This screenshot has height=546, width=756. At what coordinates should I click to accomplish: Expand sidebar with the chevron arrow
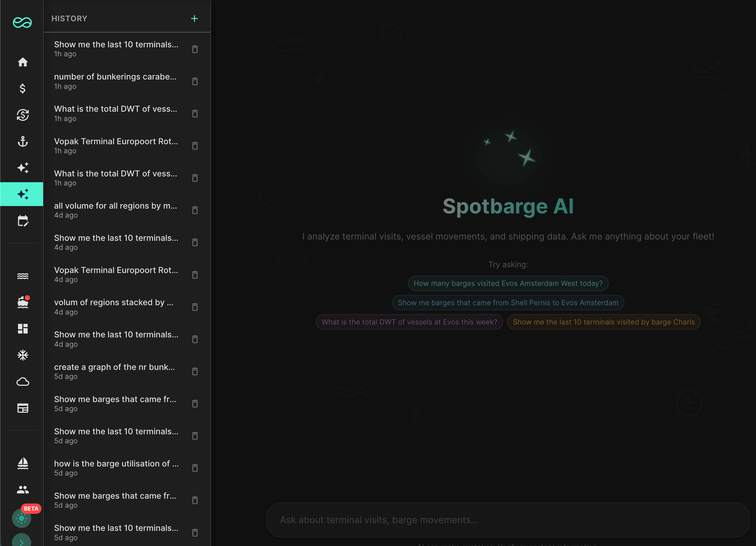click(22, 542)
